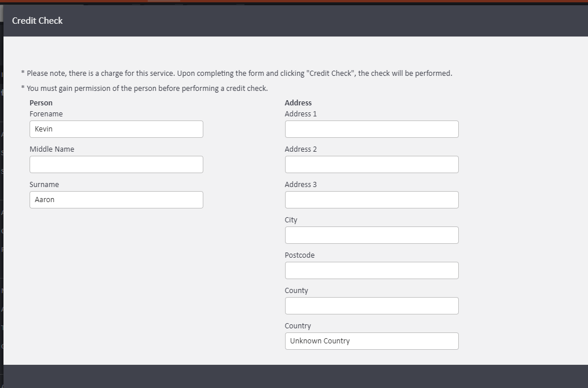Click into the Address 2 field
The height and width of the screenshot is (388, 588).
click(371, 164)
